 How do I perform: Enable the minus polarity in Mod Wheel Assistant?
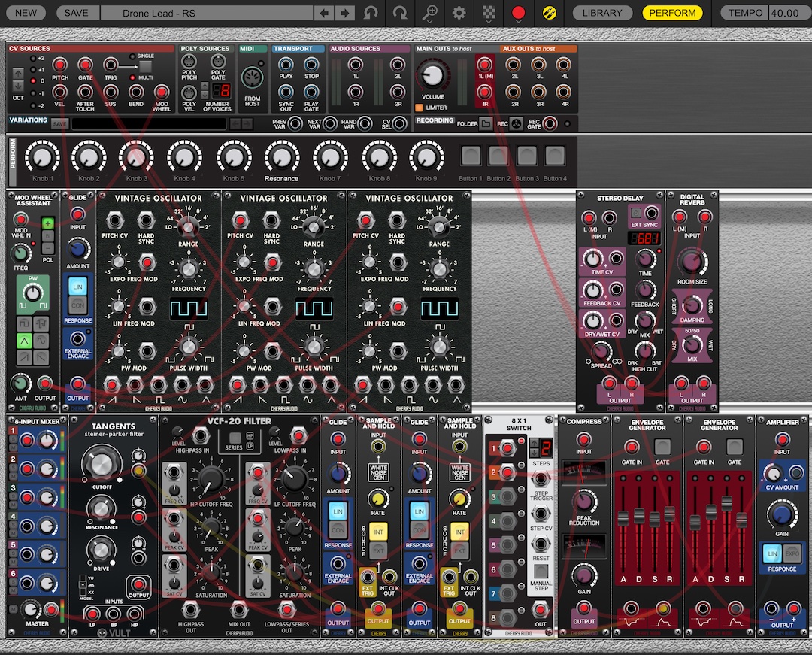(x=47, y=248)
